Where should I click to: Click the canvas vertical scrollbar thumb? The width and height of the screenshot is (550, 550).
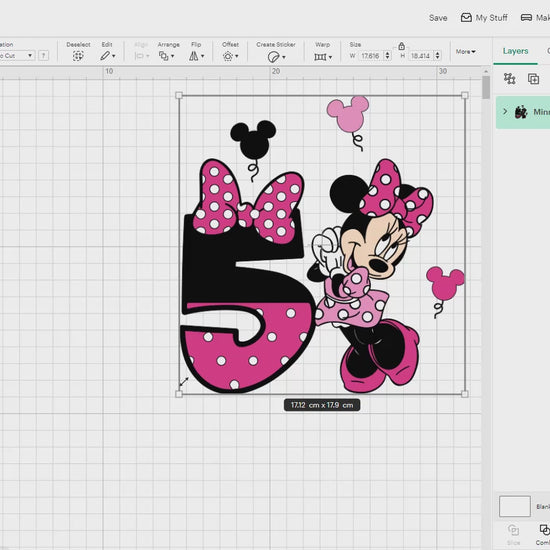[x=486, y=87]
